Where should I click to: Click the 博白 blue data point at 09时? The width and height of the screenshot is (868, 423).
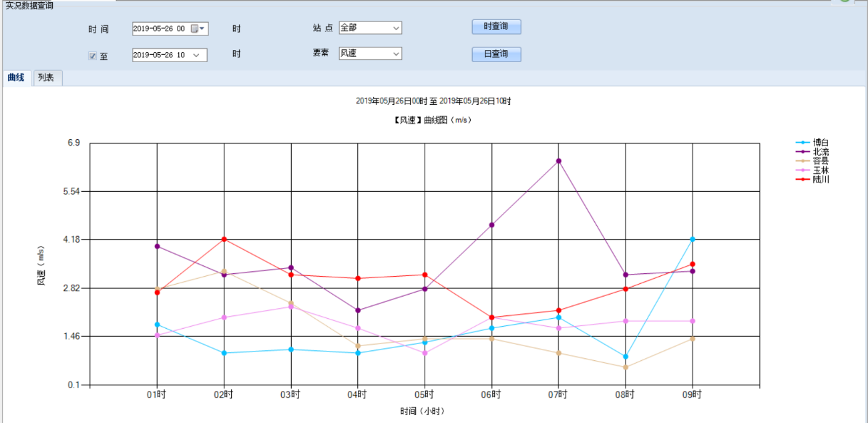point(692,239)
